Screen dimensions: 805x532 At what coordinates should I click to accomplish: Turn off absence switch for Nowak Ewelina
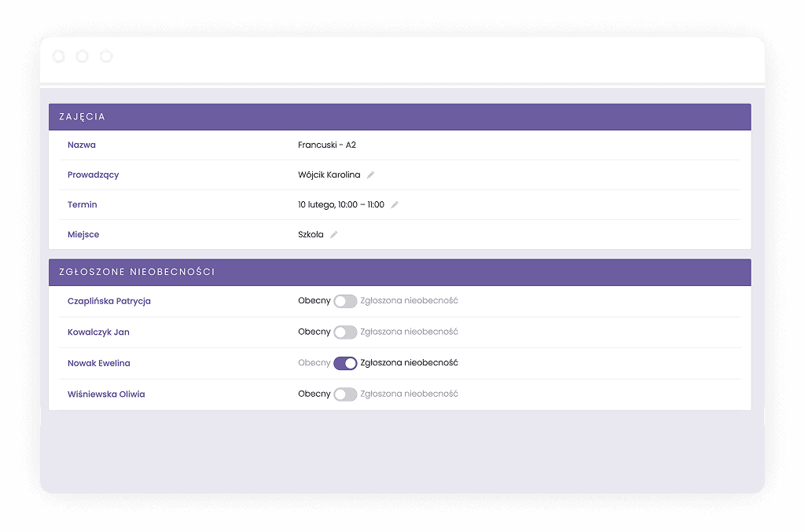345,363
